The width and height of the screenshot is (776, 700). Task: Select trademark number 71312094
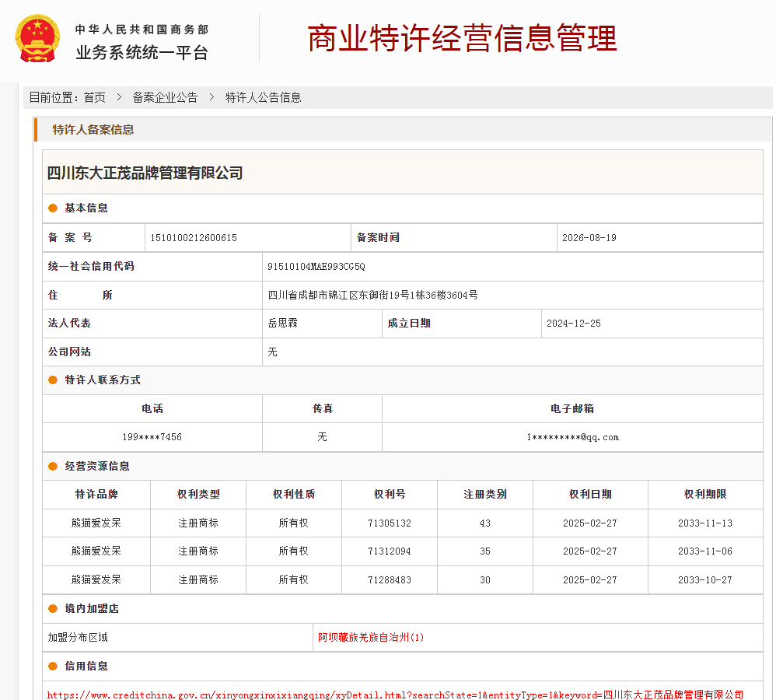tap(390, 551)
